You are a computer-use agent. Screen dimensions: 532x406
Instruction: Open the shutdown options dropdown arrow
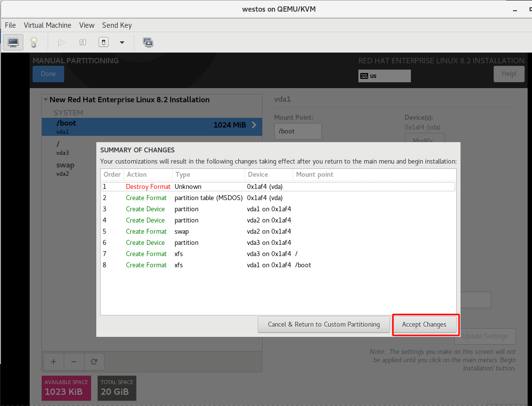tap(122, 42)
